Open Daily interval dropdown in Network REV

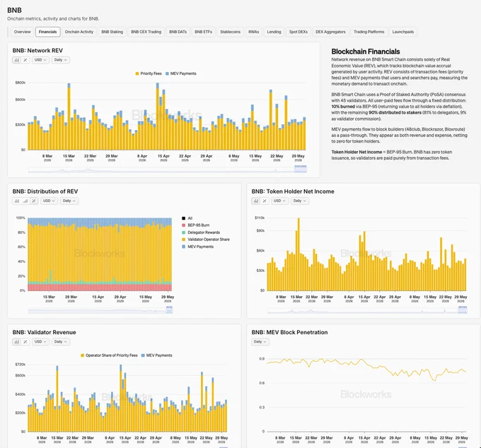pos(60,60)
